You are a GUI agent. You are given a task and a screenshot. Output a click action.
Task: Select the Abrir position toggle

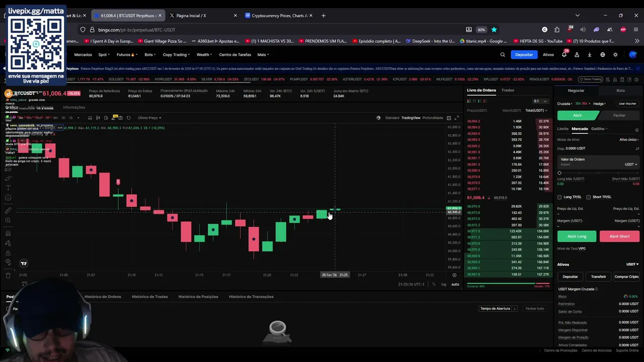tap(578, 115)
